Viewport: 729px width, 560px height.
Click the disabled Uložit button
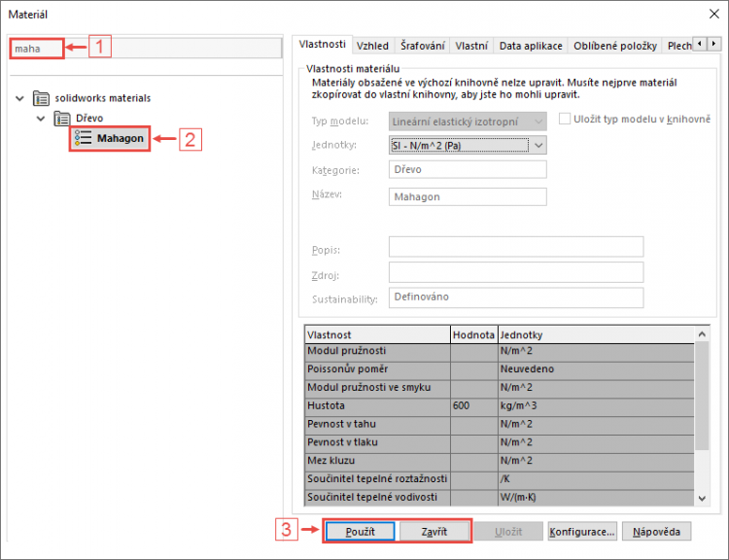[x=508, y=532]
